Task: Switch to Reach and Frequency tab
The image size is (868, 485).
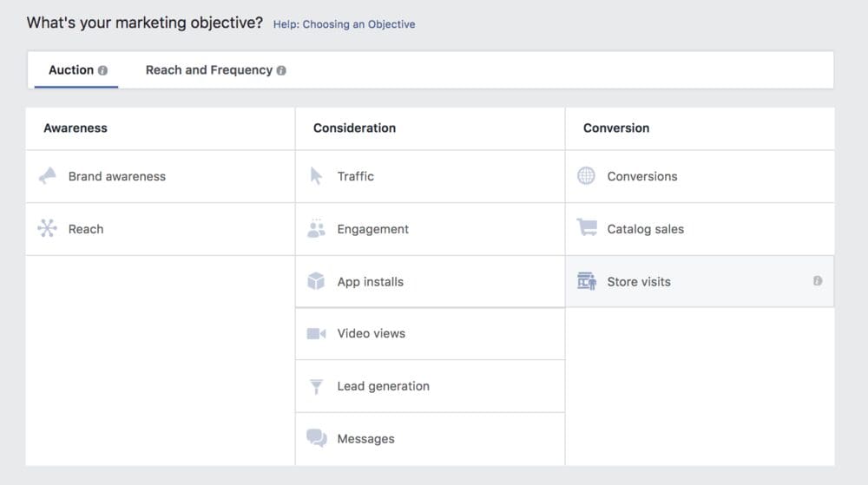Action: pyautogui.click(x=215, y=70)
